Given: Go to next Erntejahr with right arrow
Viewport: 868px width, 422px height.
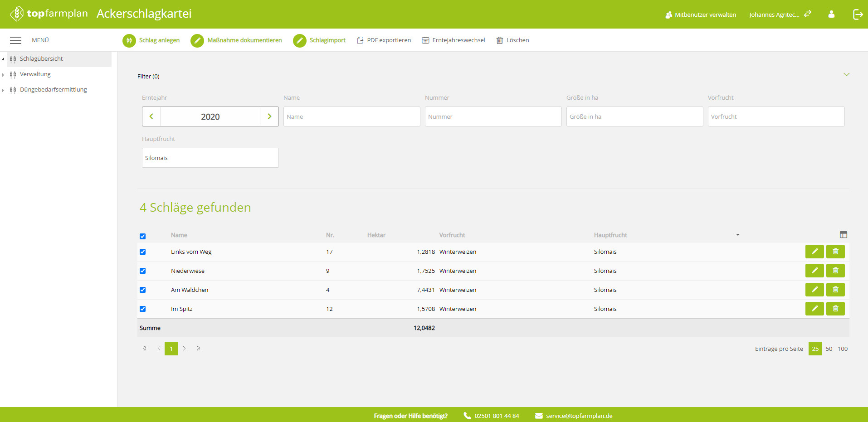Looking at the screenshot, I should (269, 116).
